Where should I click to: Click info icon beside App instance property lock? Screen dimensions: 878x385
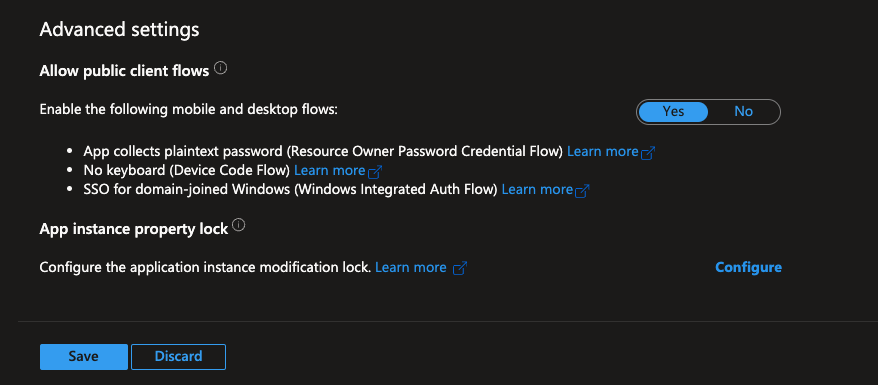239,226
